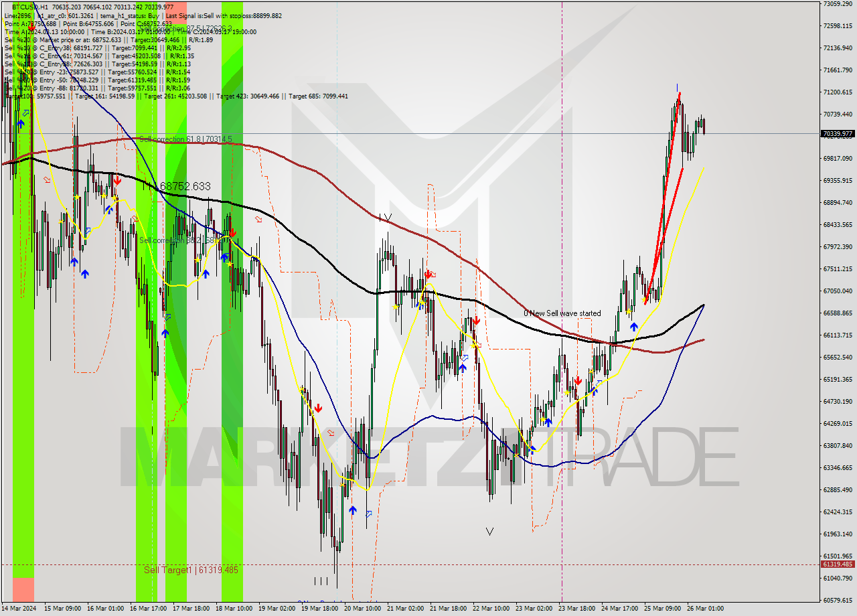Click the '18 Mar 10:00' time axis label
The width and height of the screenshot is (857, 616).
pyautogui.click(x=234, y=609)
